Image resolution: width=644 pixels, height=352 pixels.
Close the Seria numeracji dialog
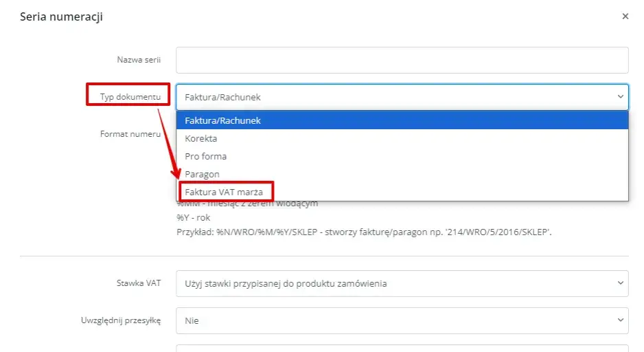pos(625,16)
